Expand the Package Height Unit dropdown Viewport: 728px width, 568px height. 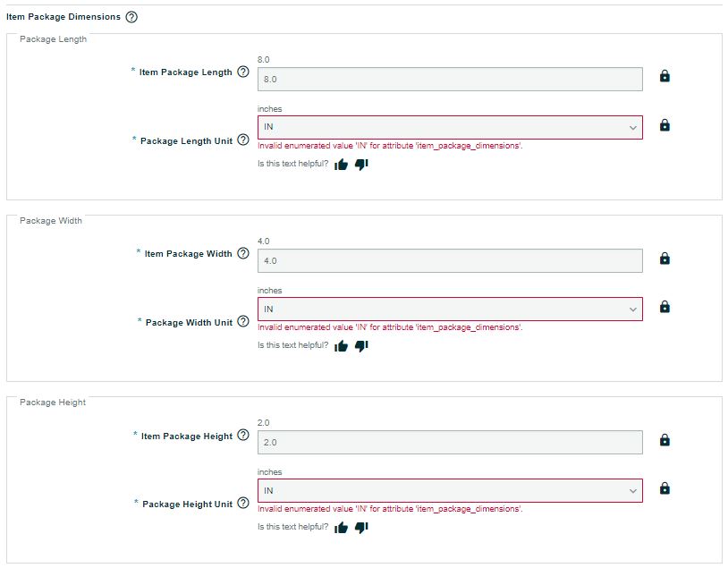[631, 489]
